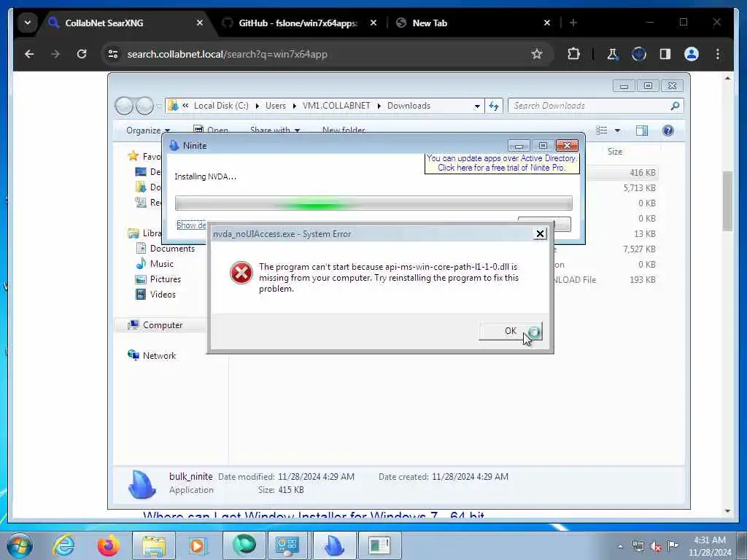Switch to Ninite in the taskbar
This screenshot has height=560, width=747.
pos(334,545)
